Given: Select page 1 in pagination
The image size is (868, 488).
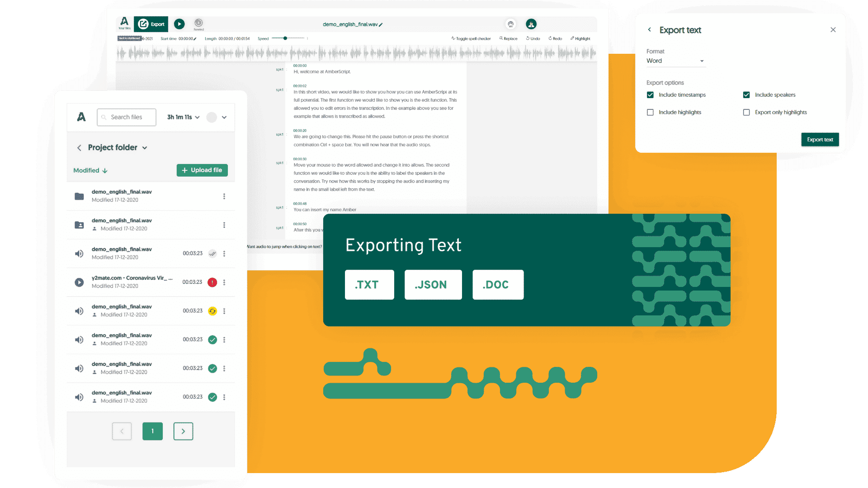Looking at the screenshot, I should [152, 431].
